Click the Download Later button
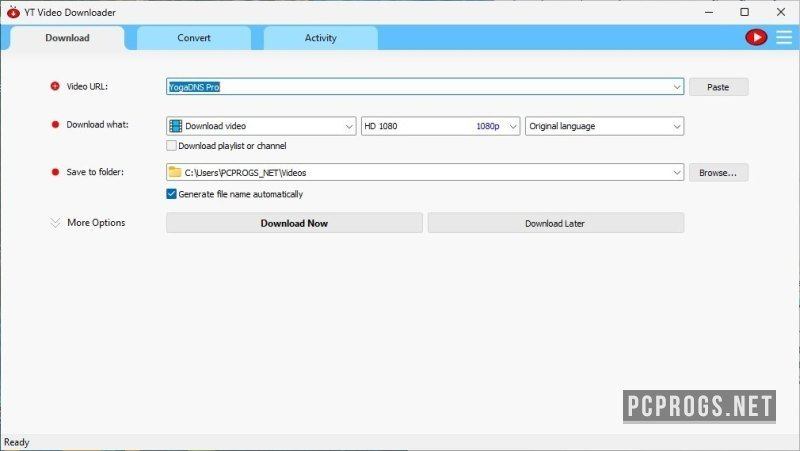This screenshot has width=800, height=451. pyautogui.click(x=556, y=223)
